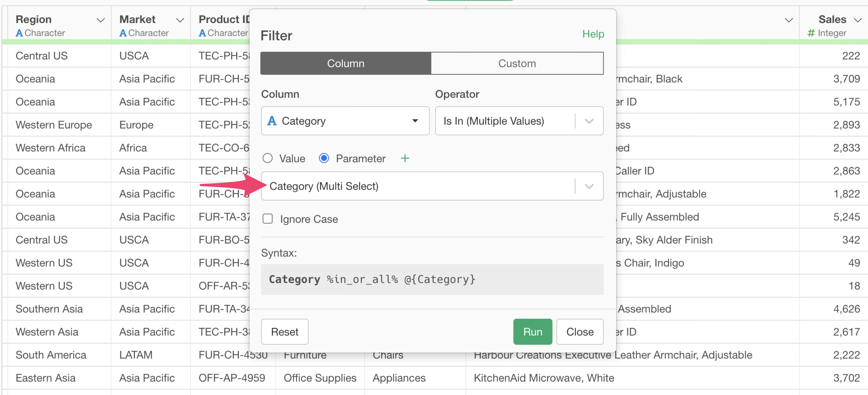The height and width of the screenshot is (395, 868).
Task: Click the Run button
Action: click(532, 332)
